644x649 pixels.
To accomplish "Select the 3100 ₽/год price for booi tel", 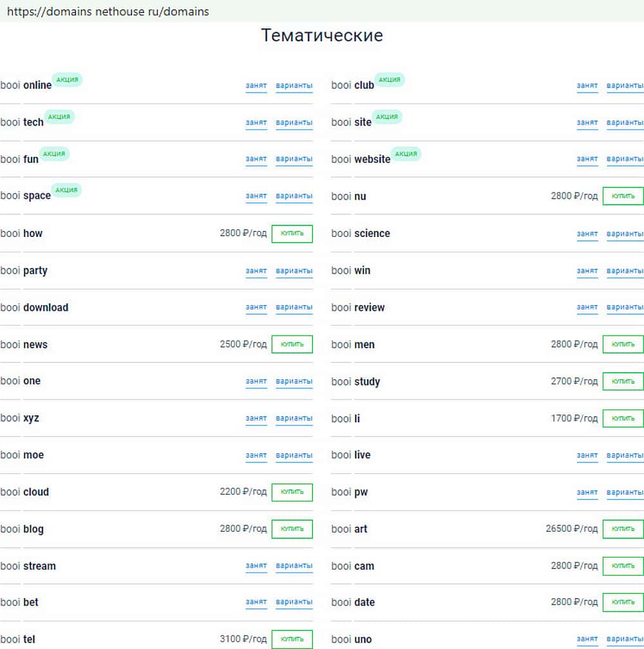I will (243, 639).
